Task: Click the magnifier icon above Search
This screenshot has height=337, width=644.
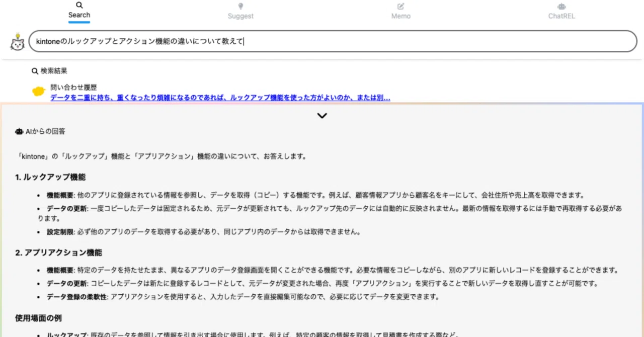Action: pos(79,5)
